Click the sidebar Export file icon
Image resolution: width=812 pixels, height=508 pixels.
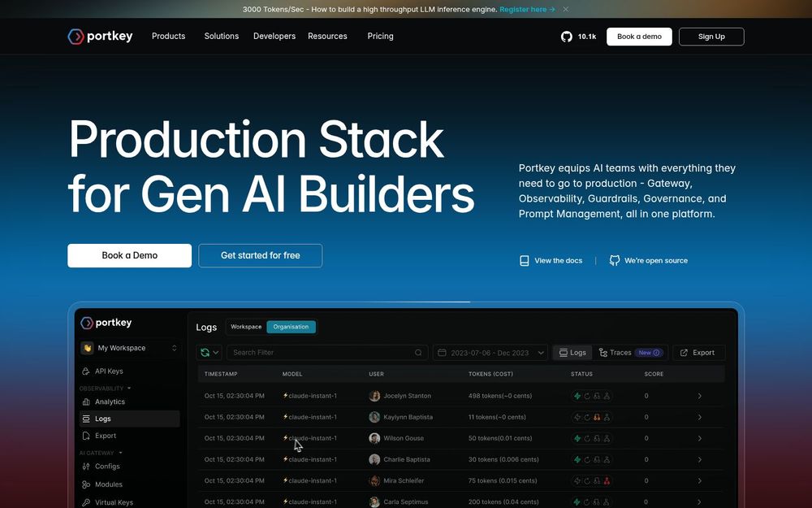[x=86, y=436]
